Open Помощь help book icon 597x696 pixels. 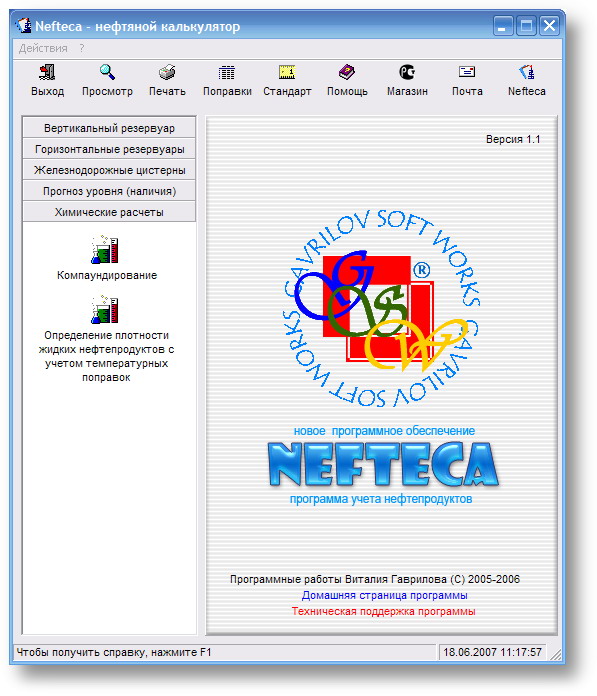(x=347, y=72)
